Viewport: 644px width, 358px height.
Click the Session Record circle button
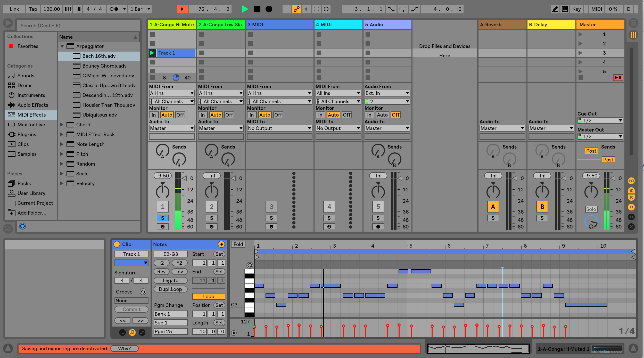[x=326, y=9]
